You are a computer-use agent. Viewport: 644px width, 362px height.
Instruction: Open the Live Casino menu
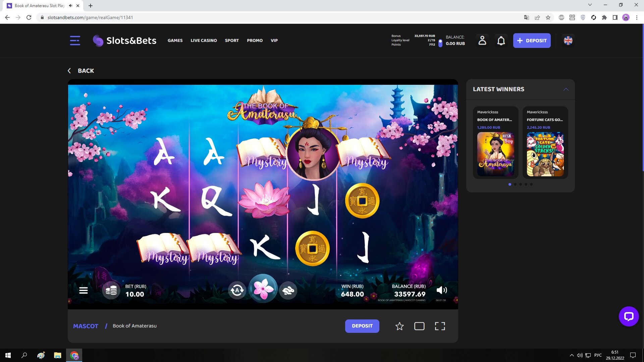[x=204, y=41]
